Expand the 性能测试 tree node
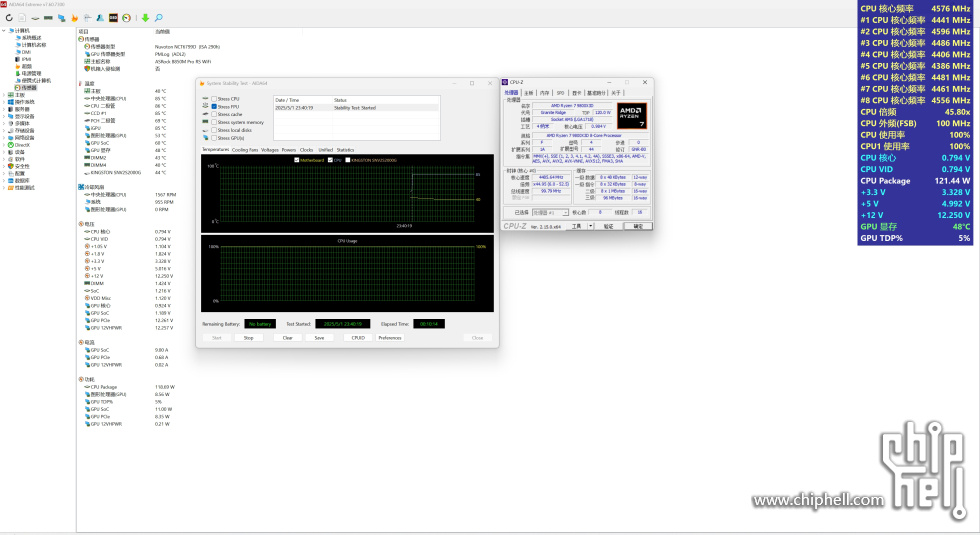 coord(4,188)
